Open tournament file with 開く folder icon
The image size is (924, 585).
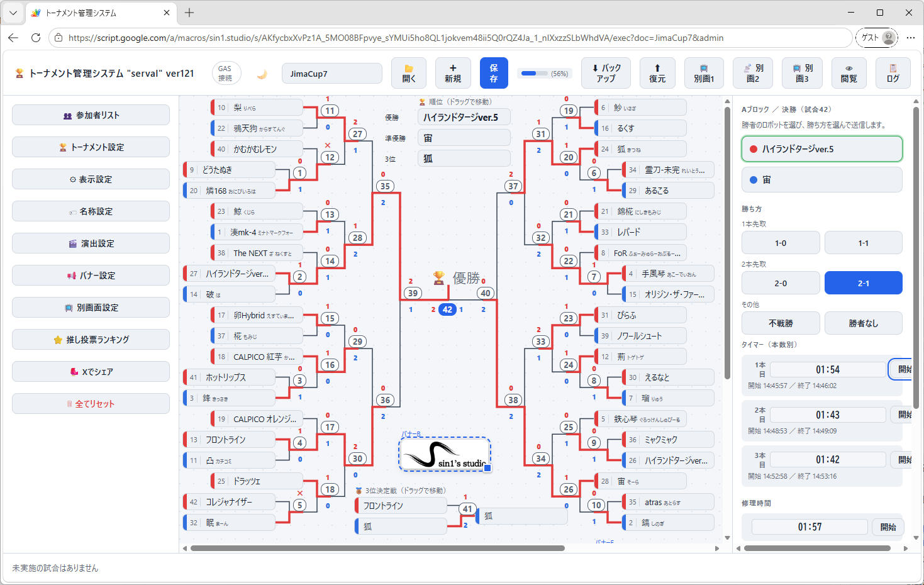(409, 73)
